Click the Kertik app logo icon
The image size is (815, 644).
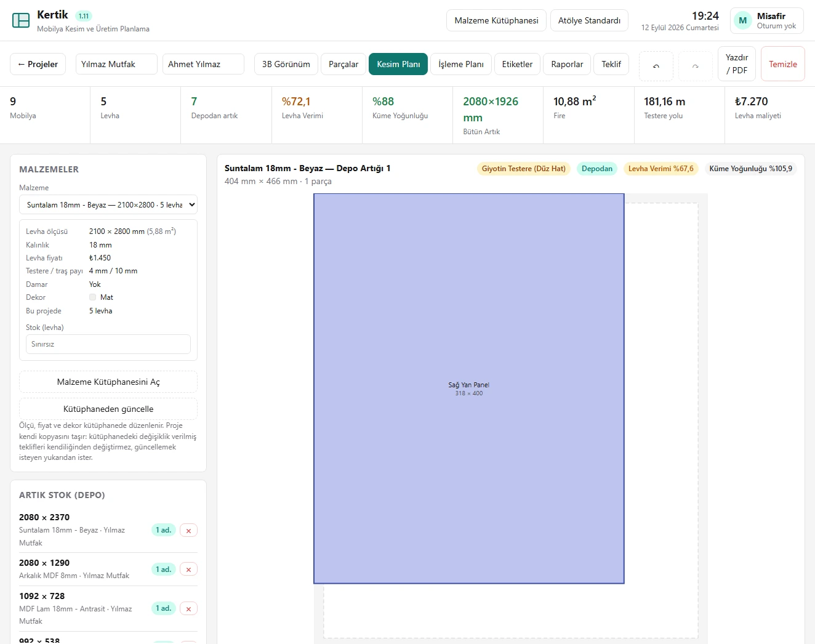click(21, 20)
